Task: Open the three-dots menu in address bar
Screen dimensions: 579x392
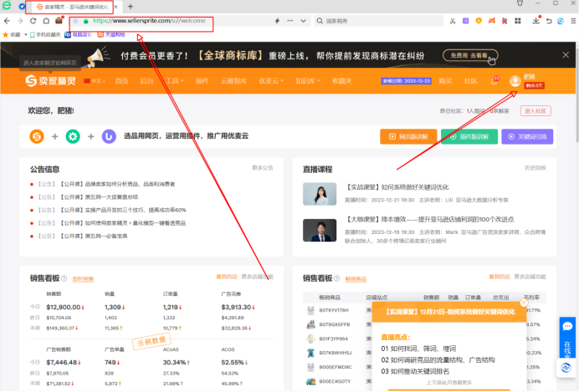Action: pos(290,21)
